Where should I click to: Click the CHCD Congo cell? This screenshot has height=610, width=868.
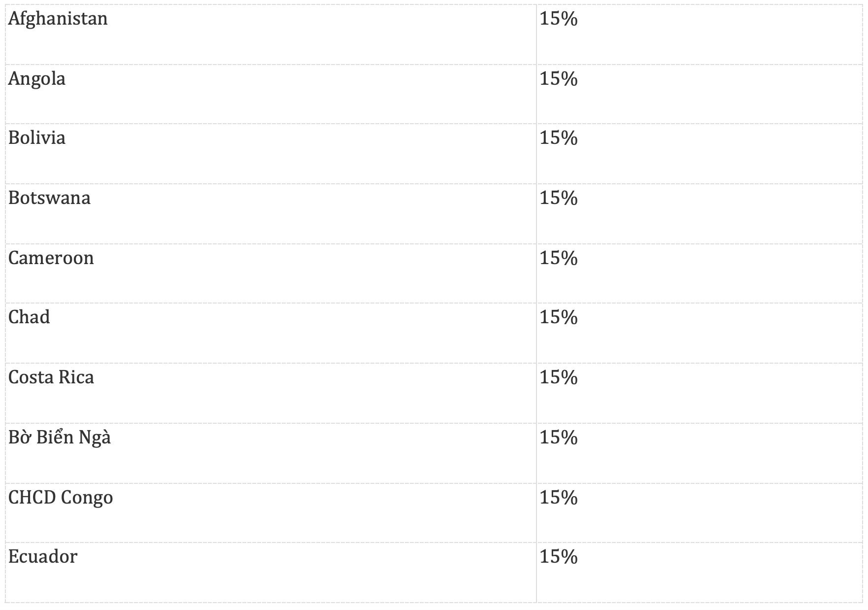pyautogui.click(x=61, y=498)
